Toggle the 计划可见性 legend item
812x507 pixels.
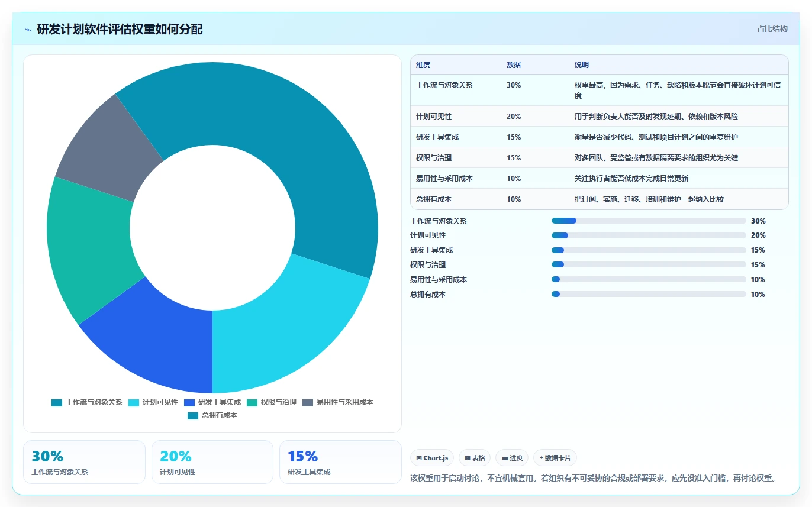[153, 402]
